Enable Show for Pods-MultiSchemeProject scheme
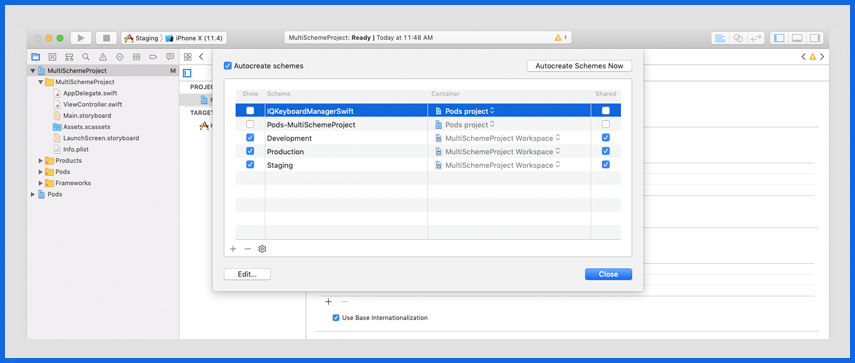This screenshot has height=363, width=855. point(250,124)
